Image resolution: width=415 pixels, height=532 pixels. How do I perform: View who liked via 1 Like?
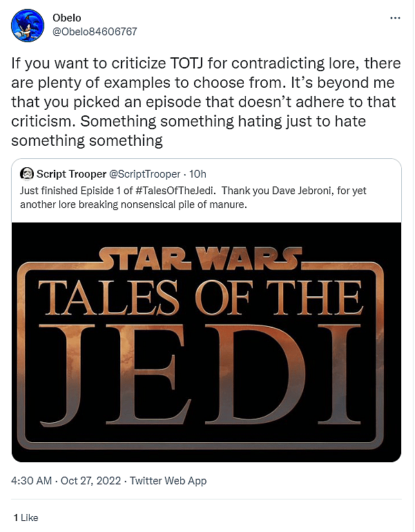(26, 517)
